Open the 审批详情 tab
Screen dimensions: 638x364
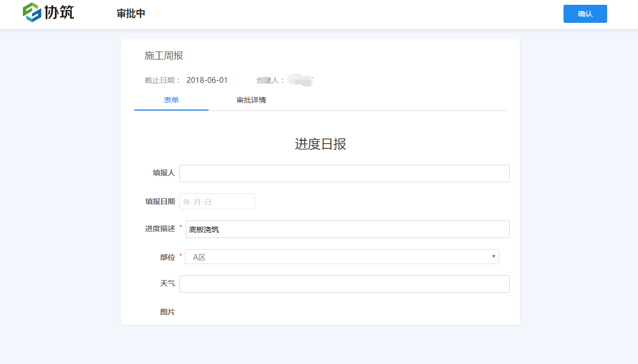(x=251, y=100)
